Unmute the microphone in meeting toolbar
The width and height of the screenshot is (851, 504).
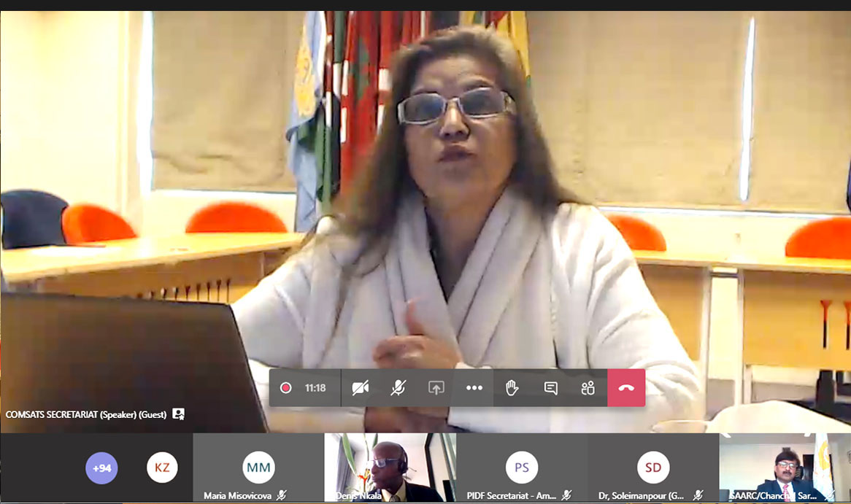click(x=398, y=388)
